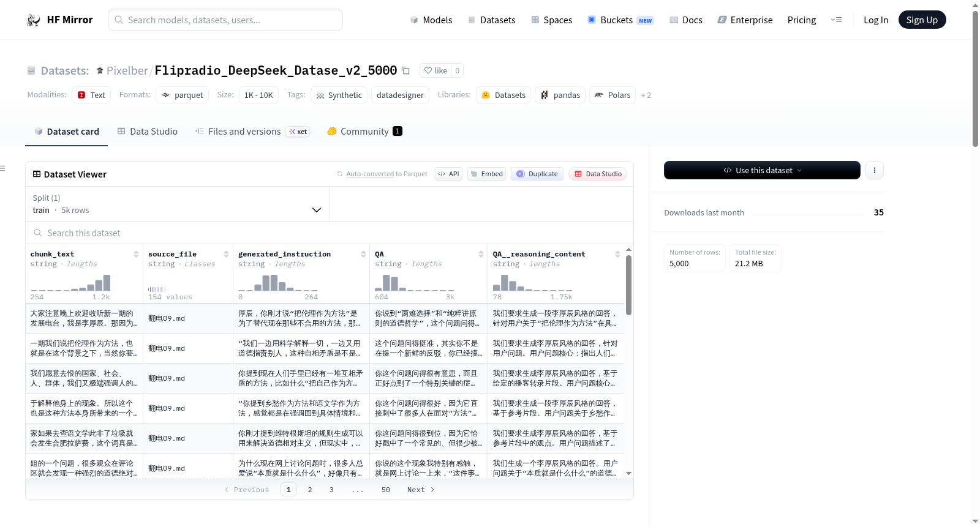This screenshot has width=980, height=527.
Task: Click the Datasets: breadcrumb label
Action: point(65,70)
